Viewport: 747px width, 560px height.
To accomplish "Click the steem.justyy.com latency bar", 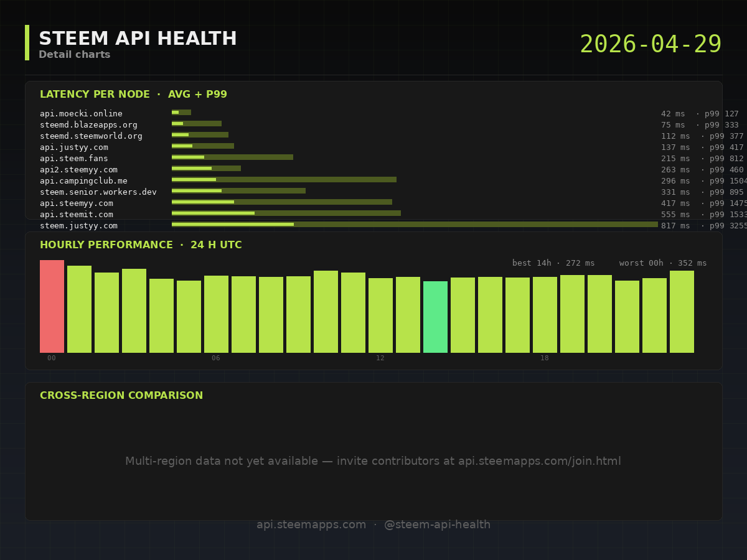I will pyautogui.click(x=414, y=225).
